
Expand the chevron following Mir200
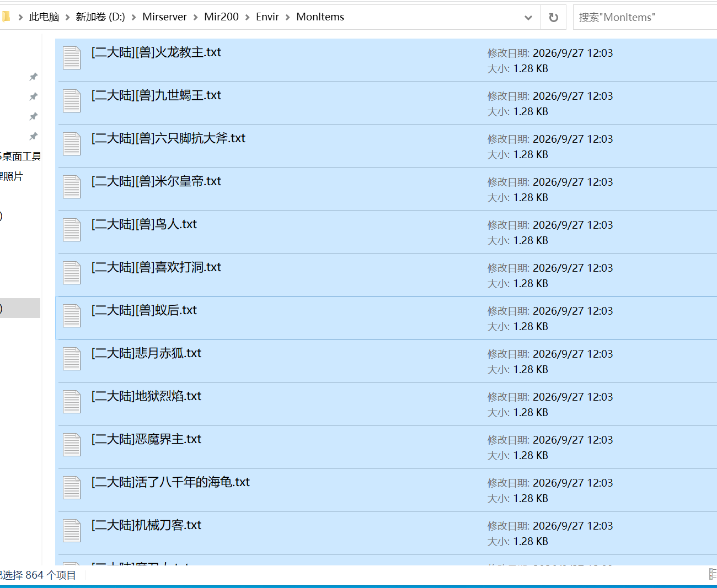[248, 17]
